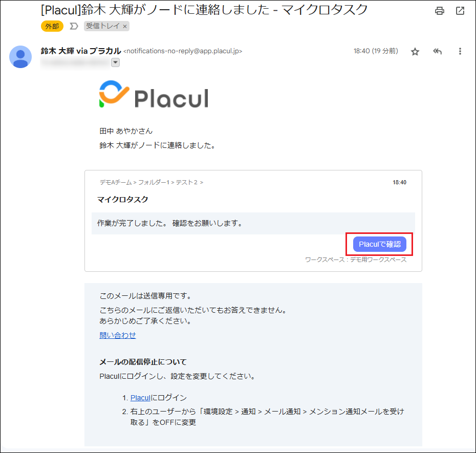Click the importance marker next to 外部
This screenshot has width=476, height=453.
(x=74, y=26)
